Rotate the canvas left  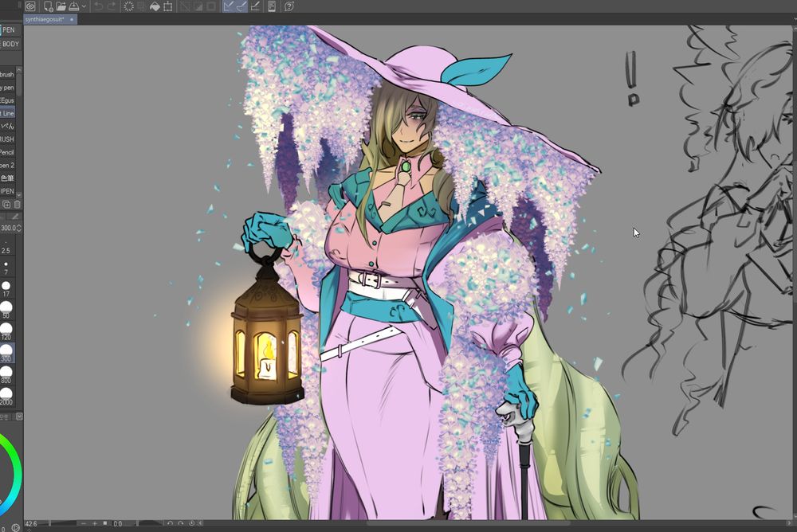coord(170,523)
